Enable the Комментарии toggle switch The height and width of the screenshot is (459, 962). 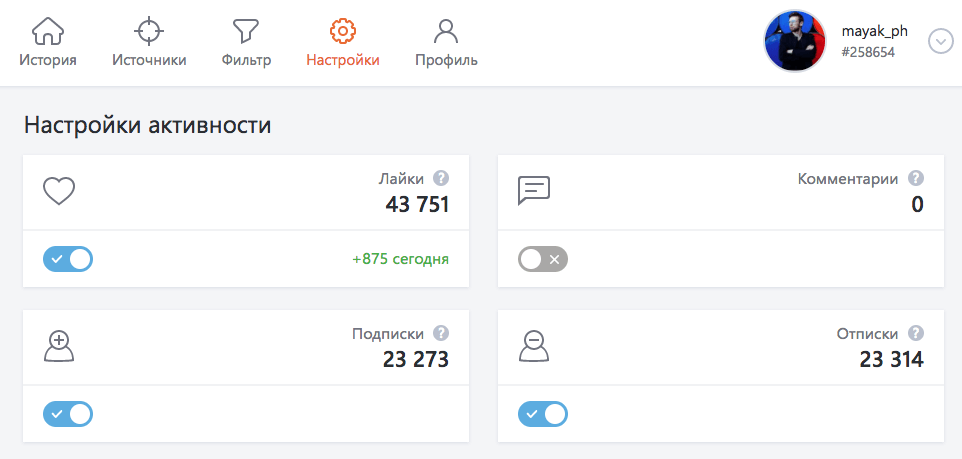[543, 260]
